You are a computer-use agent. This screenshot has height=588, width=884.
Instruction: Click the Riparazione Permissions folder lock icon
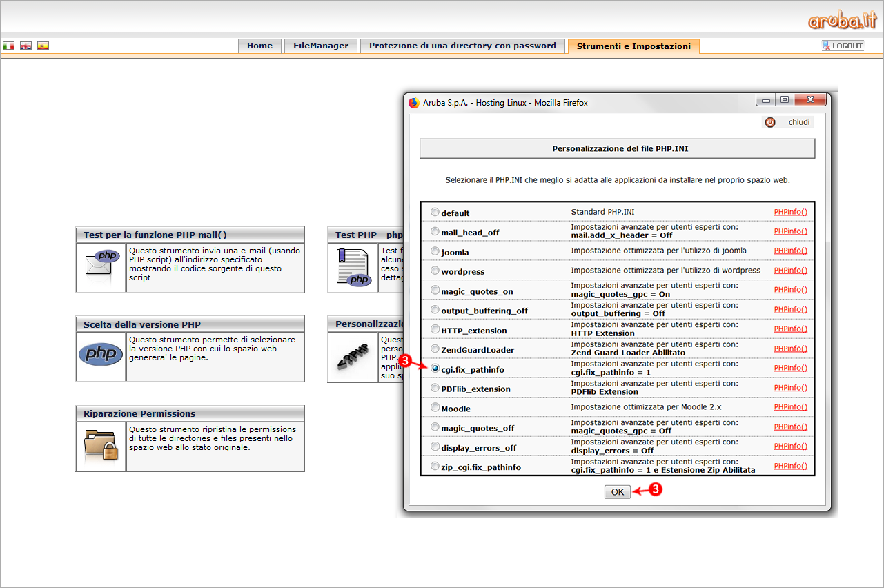[101, 445]
